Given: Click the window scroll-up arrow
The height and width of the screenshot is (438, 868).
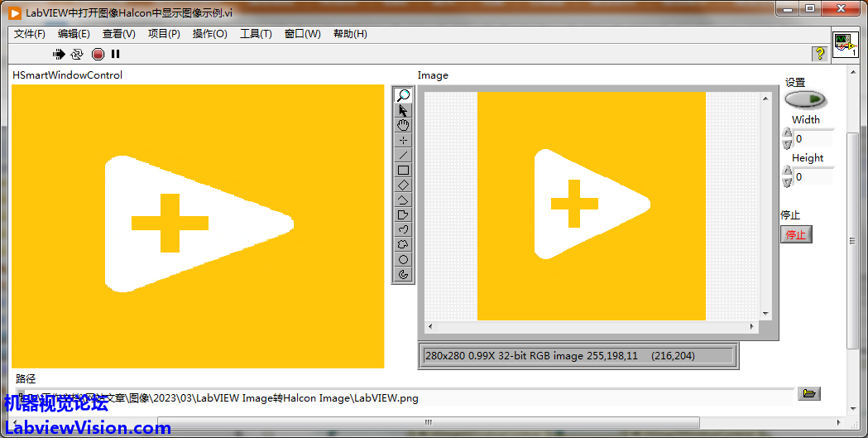Looking at the screenshot, I should tap(852, 71).
